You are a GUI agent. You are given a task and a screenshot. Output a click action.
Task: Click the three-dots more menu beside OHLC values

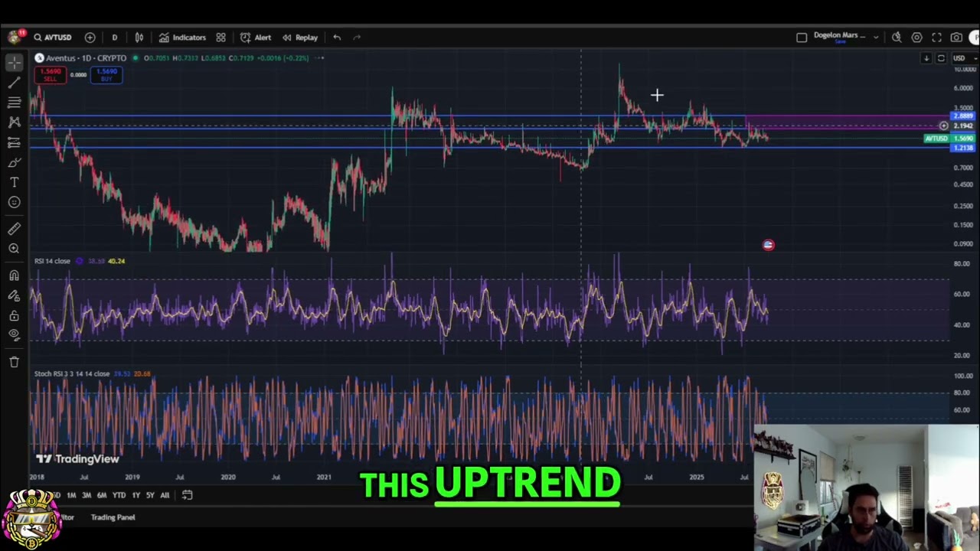tap(319, 58)
